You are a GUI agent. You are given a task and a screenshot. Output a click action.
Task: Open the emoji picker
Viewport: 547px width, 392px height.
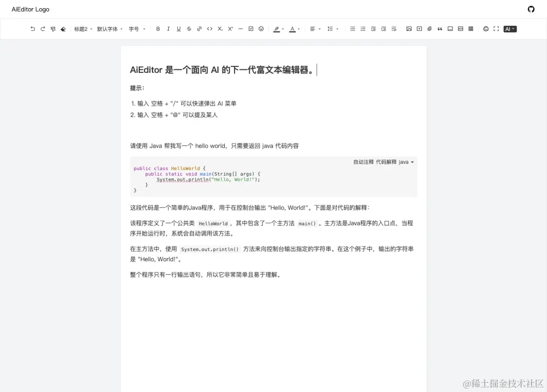coord(261,29)
